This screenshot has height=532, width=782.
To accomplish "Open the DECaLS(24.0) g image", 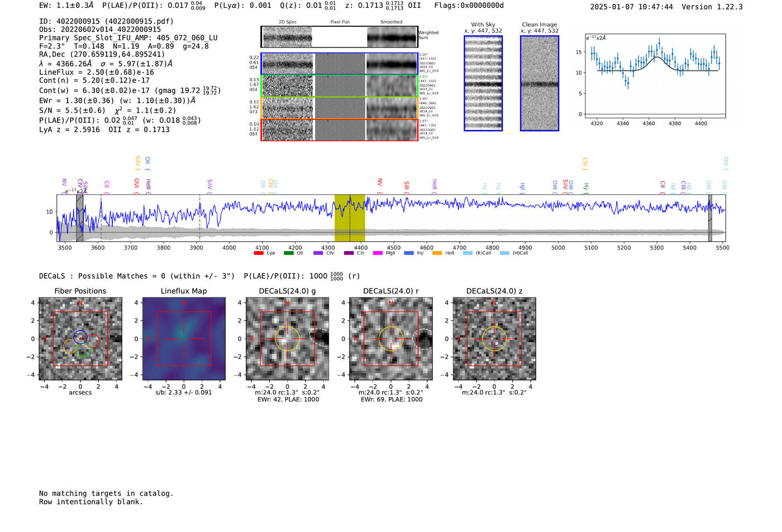I will coord(288,338).
